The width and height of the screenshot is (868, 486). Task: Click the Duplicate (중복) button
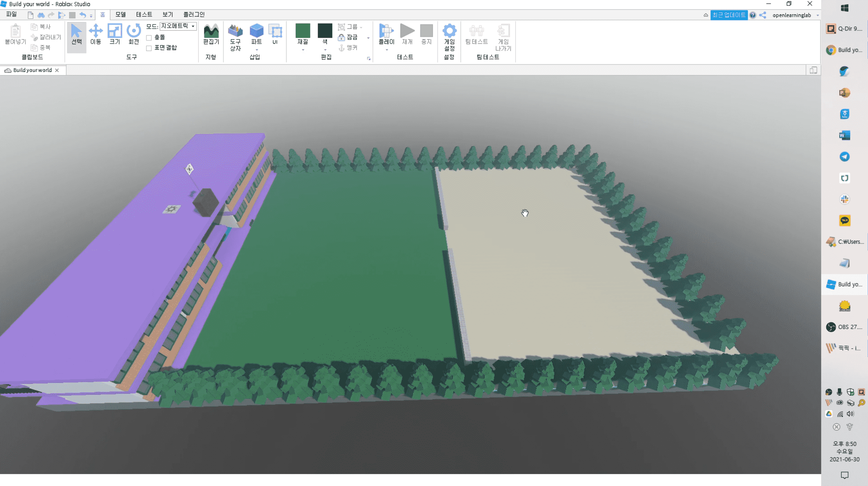(41, 48)
